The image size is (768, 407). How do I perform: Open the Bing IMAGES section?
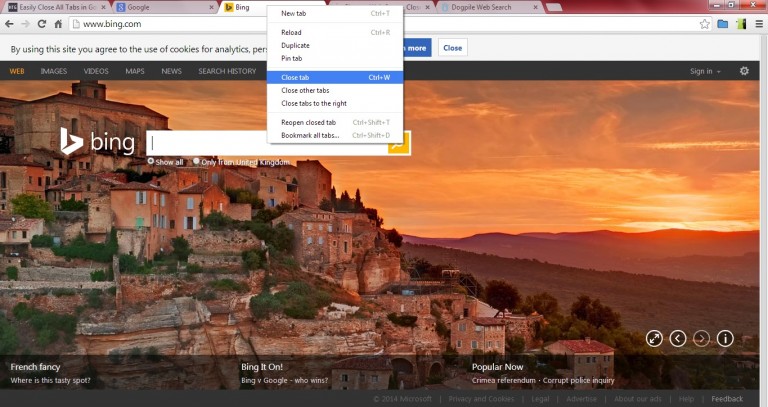[x=54, y=71]
